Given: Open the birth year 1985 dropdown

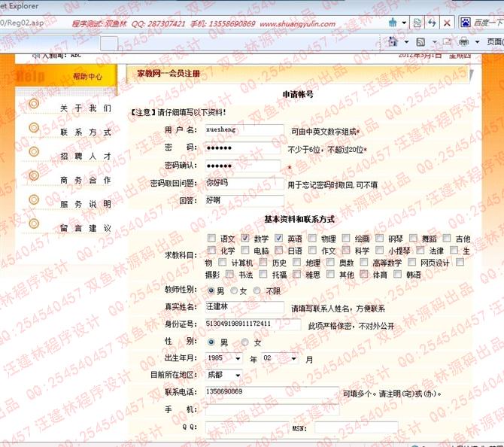Looking at the screenshot, I should coord(223,358).
